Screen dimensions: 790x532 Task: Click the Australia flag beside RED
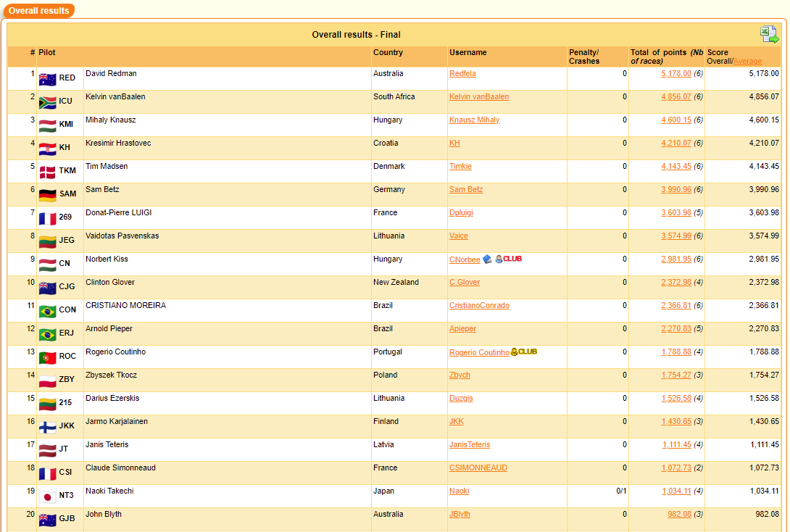pos(47,80)
